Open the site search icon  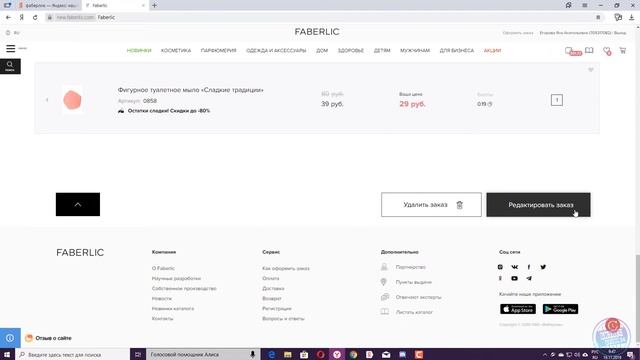(x=10, y=66)
